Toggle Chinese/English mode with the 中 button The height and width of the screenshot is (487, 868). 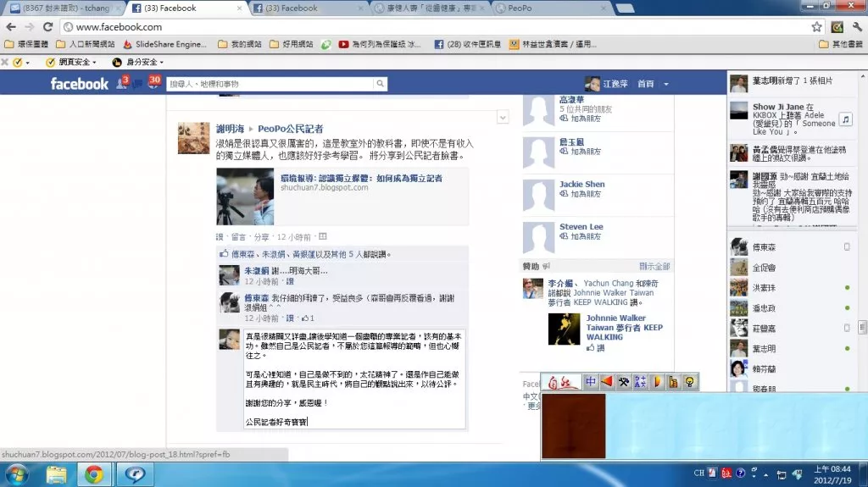click(590, 382)
